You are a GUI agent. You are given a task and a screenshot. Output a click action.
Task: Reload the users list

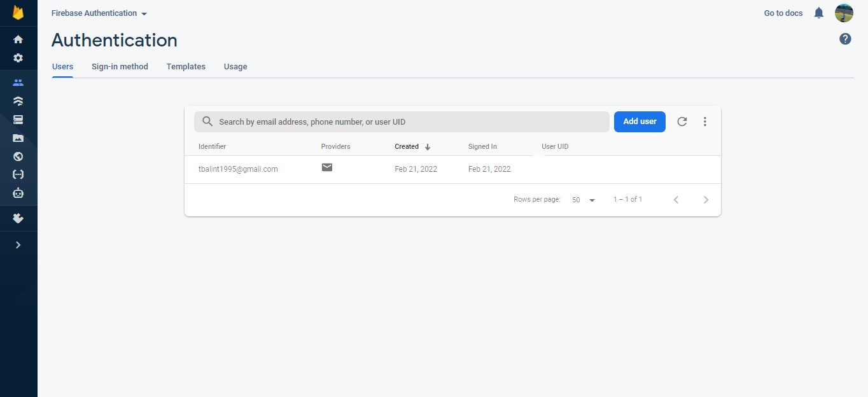coord(682,122)
